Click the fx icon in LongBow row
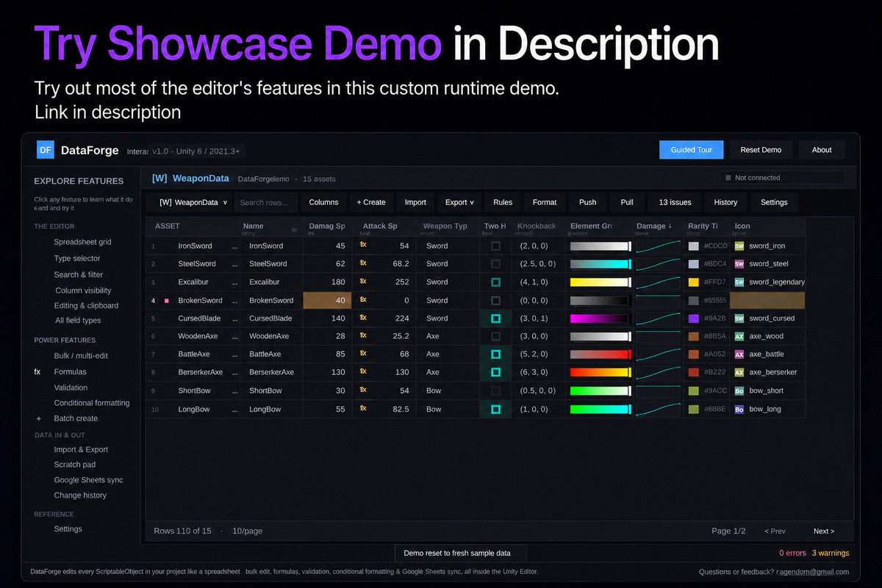This screenshot has height=588, width=882. point(363,409)
